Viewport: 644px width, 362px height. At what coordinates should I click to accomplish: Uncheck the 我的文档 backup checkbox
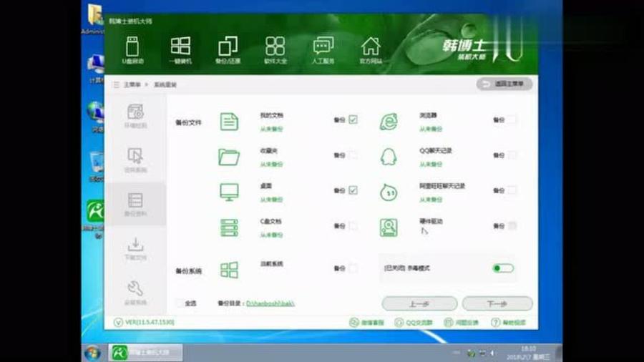tap(353, 119)
